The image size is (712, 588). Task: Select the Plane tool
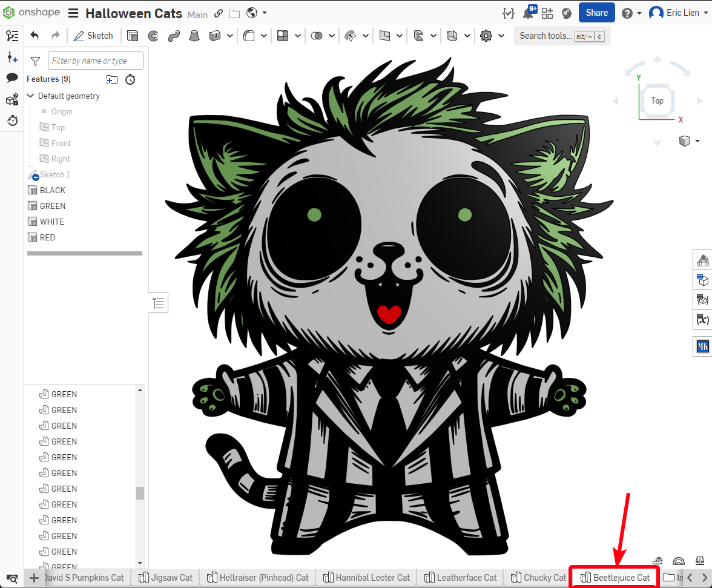pyautogui.click(x=384, y=36)
